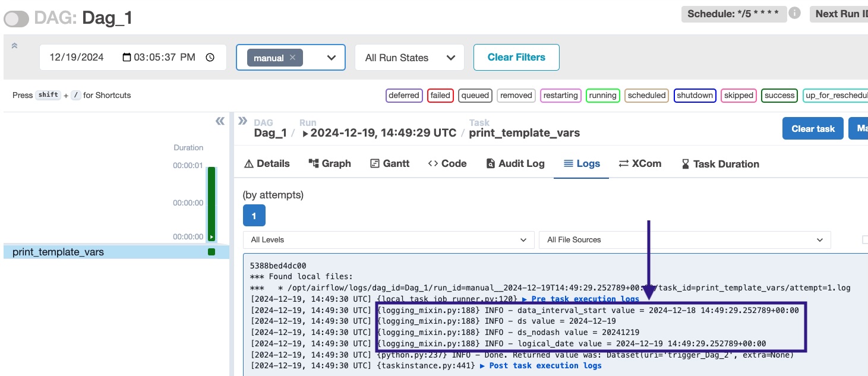868x376 pixels.
Task: Open the All Run States dropdown
Action: [409, 58]
